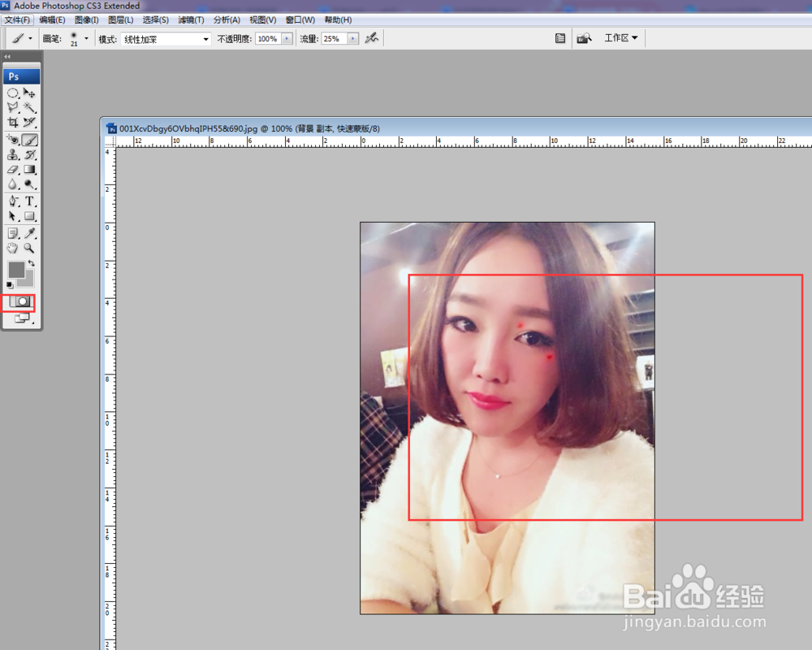Select the Magic Wand tool
Viewport: 812px width, 650px height.
pos(29,108)
